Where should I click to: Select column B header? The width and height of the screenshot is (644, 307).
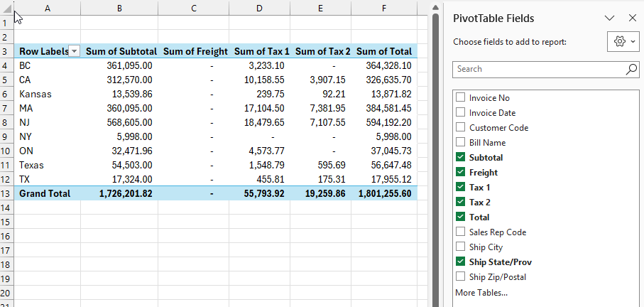coord(119,8)
